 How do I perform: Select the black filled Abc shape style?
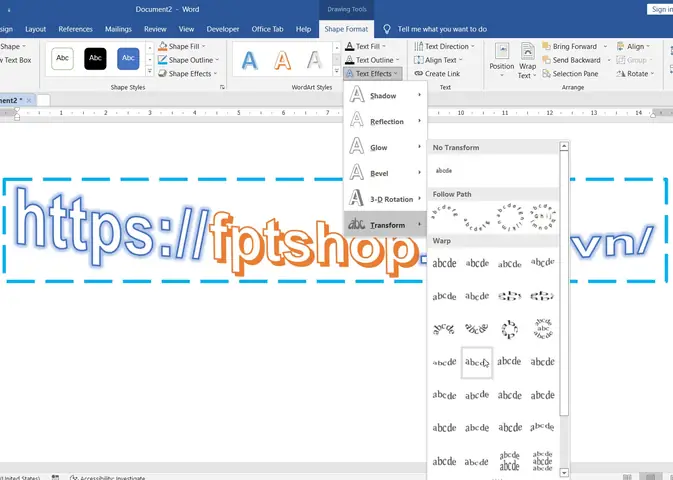[x=95, y=58]
